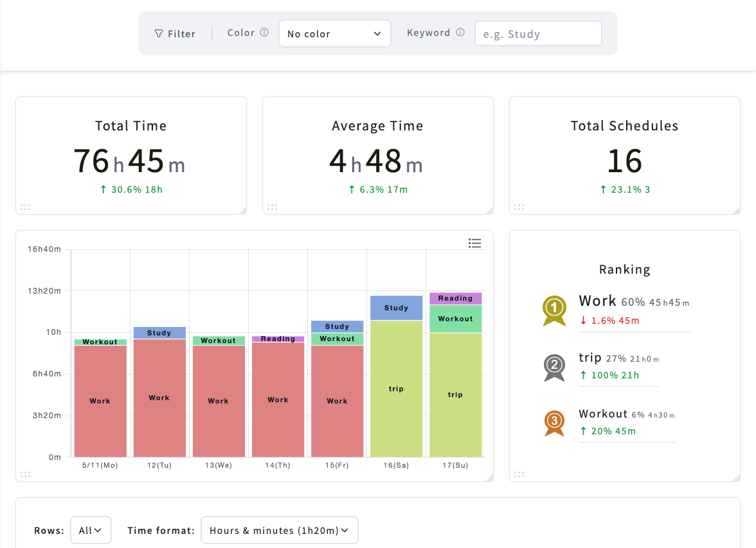The height and width of the screenshot is (548, 756).
Task: Select Monday's Work bar segment
Action: pos(100,401)
